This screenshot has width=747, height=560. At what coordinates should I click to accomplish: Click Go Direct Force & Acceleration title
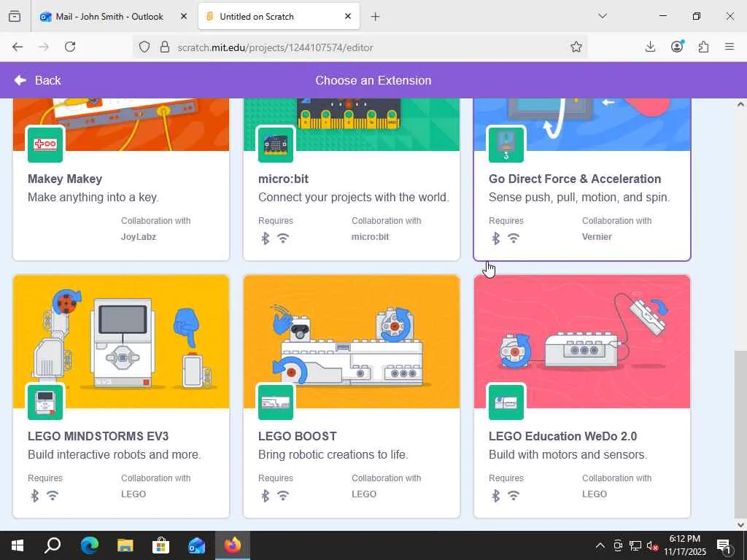point(575,179)
